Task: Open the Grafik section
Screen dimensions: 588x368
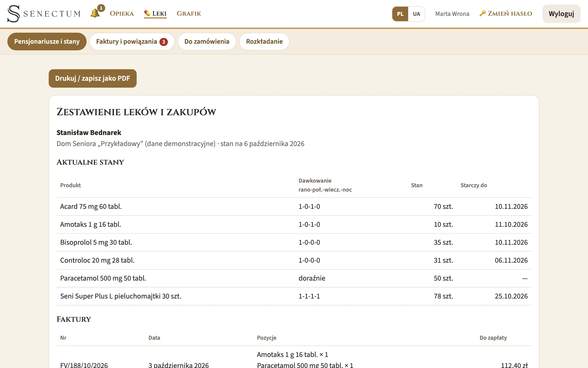Action: tap(189, 14)
